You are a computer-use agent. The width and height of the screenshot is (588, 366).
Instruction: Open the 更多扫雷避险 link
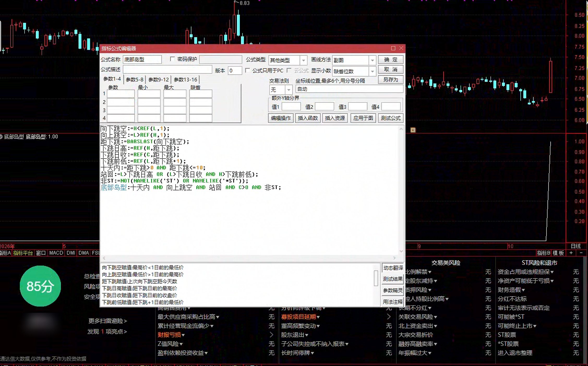(107, 321)
